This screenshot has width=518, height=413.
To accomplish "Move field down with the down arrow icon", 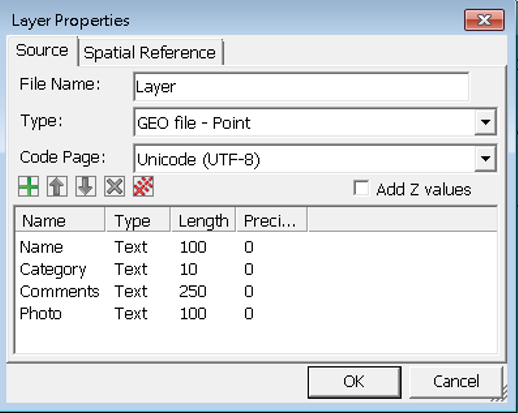I will tap(86, 186).
